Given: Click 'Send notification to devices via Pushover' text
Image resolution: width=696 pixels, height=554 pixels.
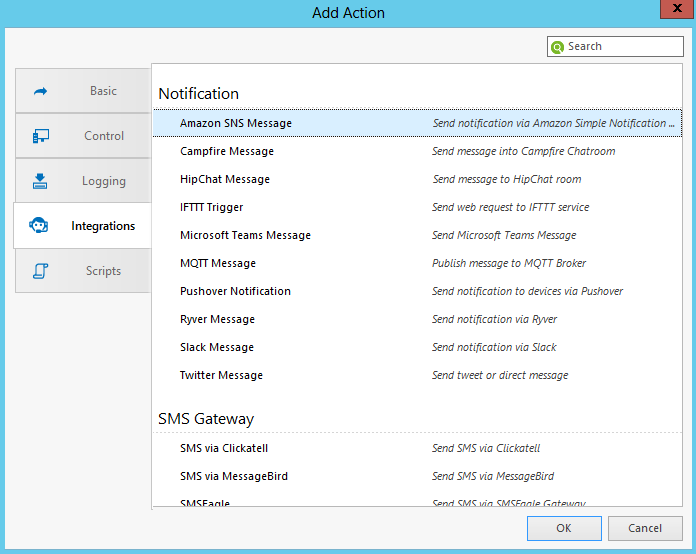Looking at the screenshot, I should point(527,291).
